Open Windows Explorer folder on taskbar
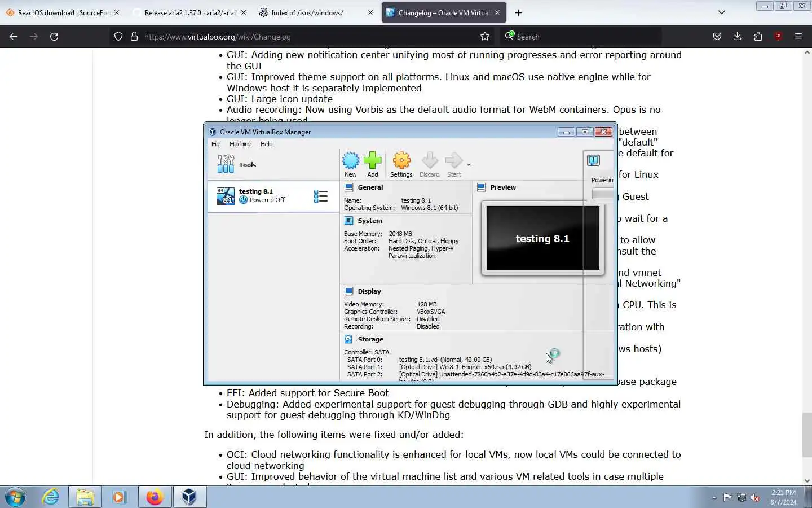The image size is (812, 508). tap(85, 497)
